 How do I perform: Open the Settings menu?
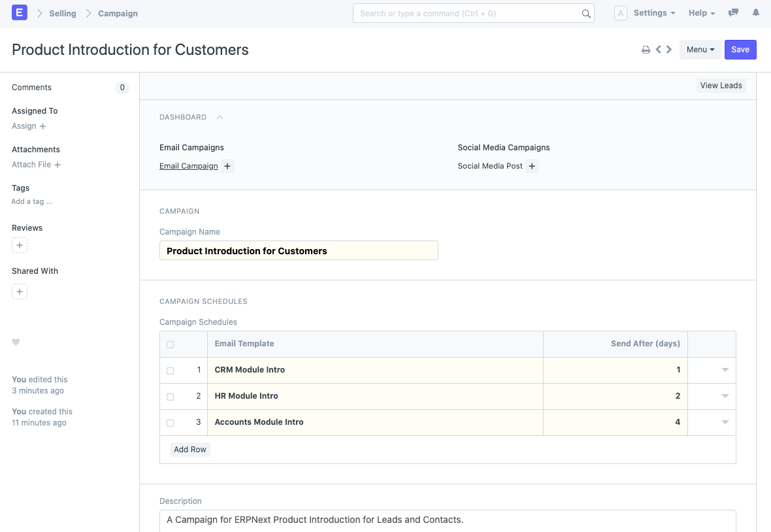point(654,13)
